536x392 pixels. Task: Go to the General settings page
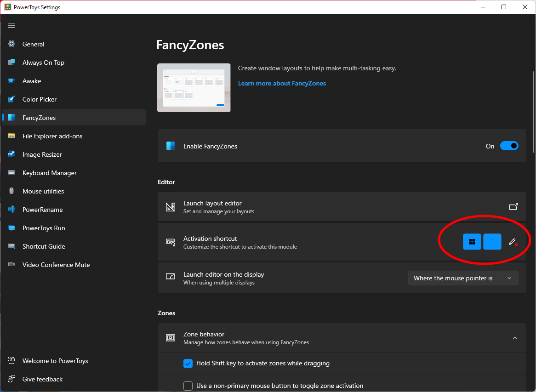(33, 44)
